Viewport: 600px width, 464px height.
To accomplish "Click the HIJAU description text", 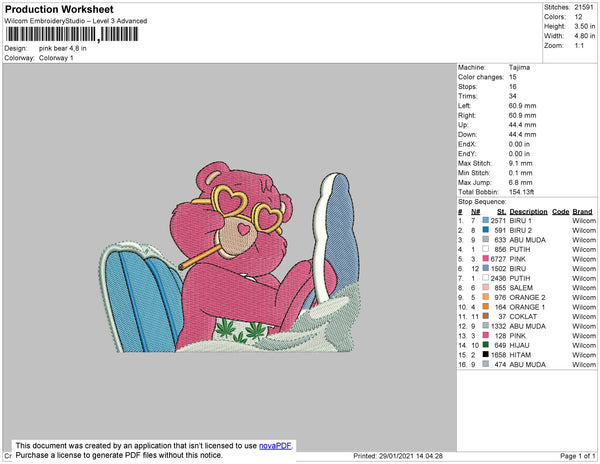I will pos(519,345).
